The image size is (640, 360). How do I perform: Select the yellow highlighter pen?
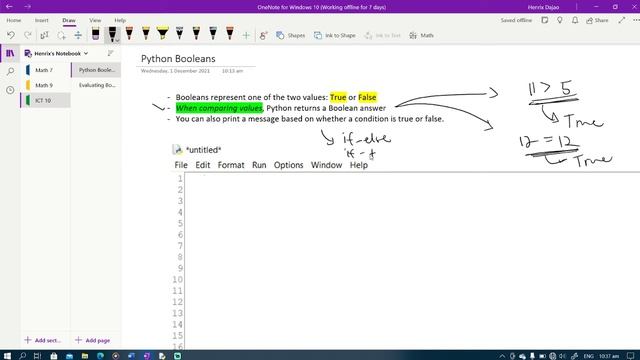[x=162, y=33]
